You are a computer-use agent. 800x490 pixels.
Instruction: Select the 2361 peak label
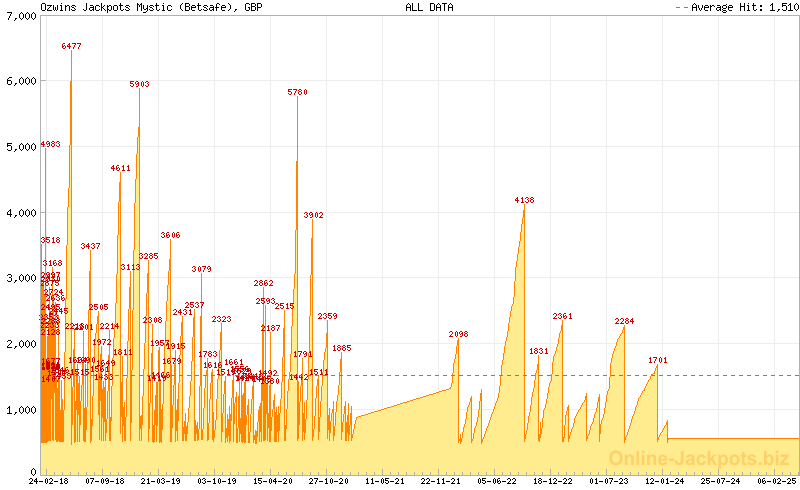(x=562, y=316)
